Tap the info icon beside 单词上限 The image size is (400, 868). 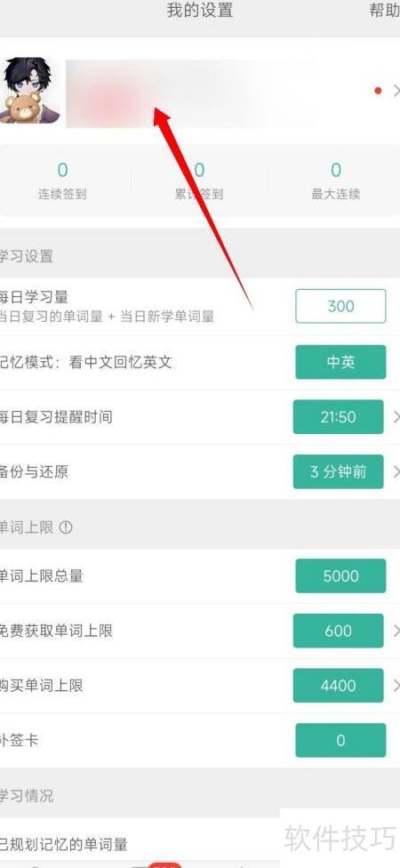(x=65, y=527)
